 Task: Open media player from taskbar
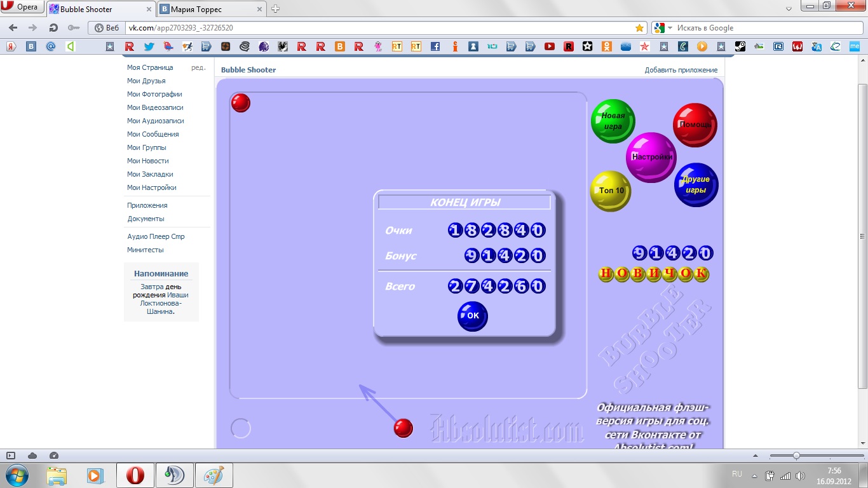coord(95,475)
